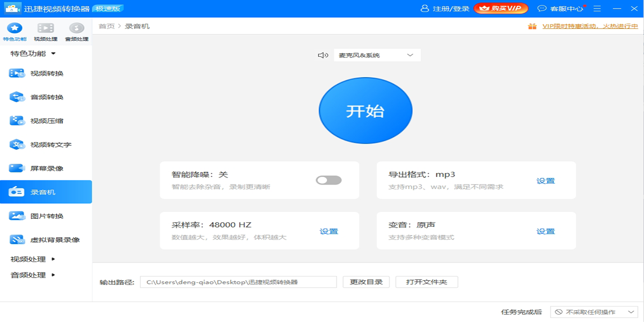Click the 更改目录 button
The width and height of the screenshot is (644, 322).
[x=366, y=282]
